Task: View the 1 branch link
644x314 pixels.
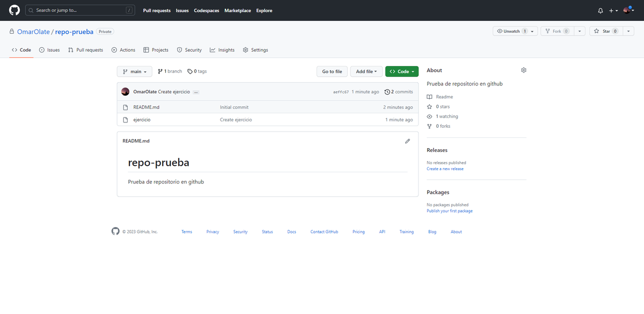Action: [170, 71]
